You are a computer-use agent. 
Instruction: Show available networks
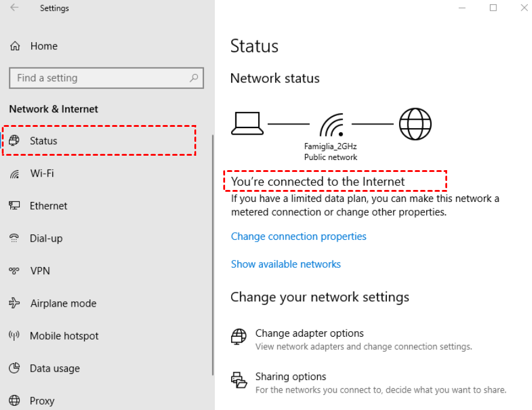(286, 264)
